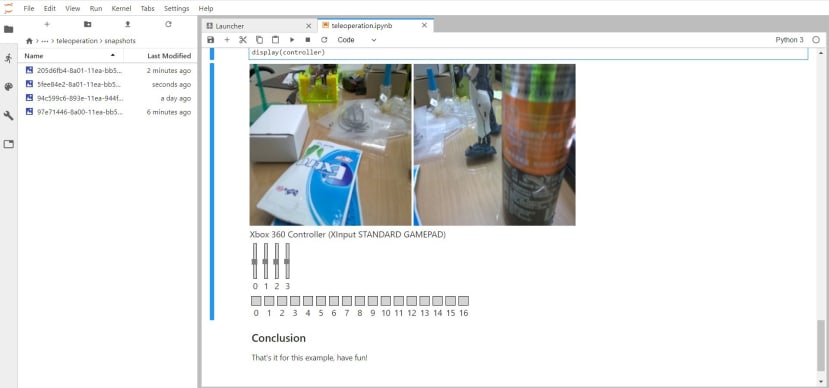Toggle gamepad button box 4

tap(308, 301)
